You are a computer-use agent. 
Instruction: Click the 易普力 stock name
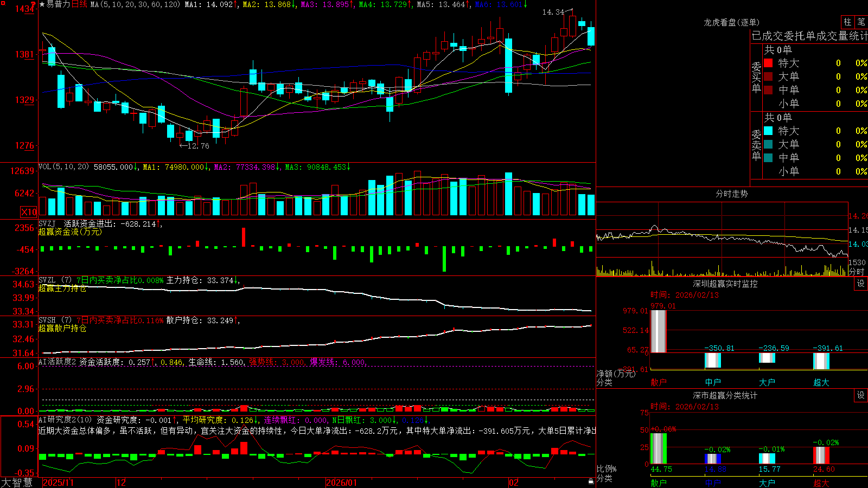coord(58,4)
